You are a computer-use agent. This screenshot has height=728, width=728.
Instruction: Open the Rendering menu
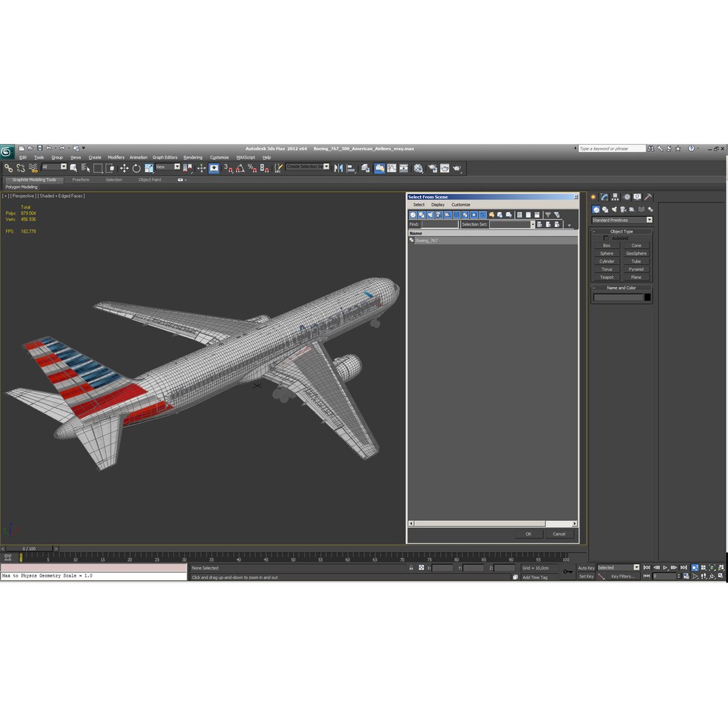(193, 157)
